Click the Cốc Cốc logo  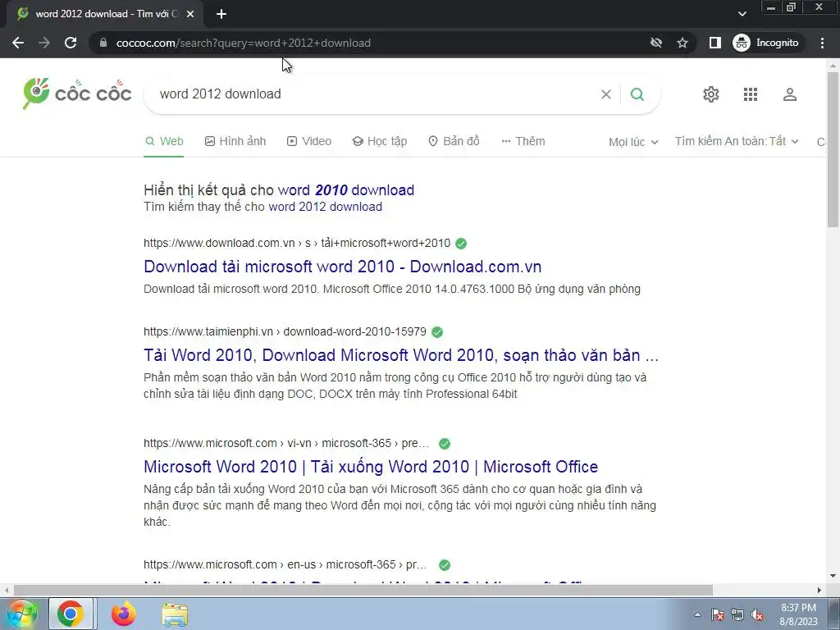[x=77, y=94]
